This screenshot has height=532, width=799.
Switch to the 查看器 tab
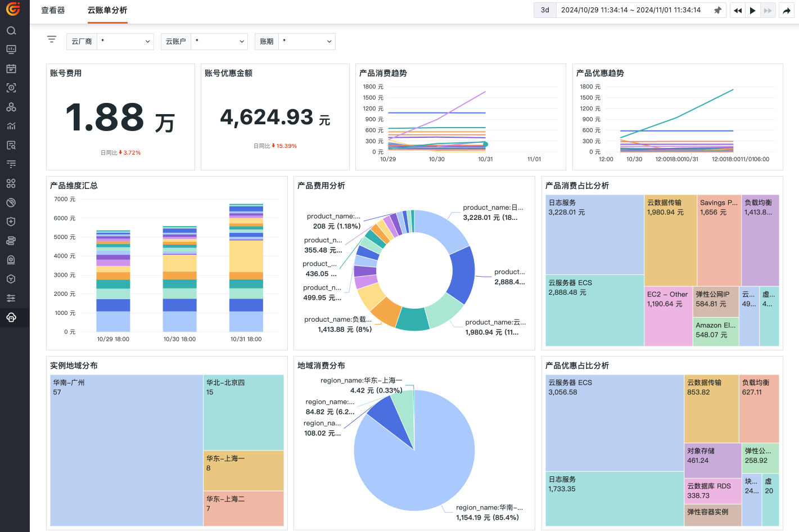coord(53,10)
